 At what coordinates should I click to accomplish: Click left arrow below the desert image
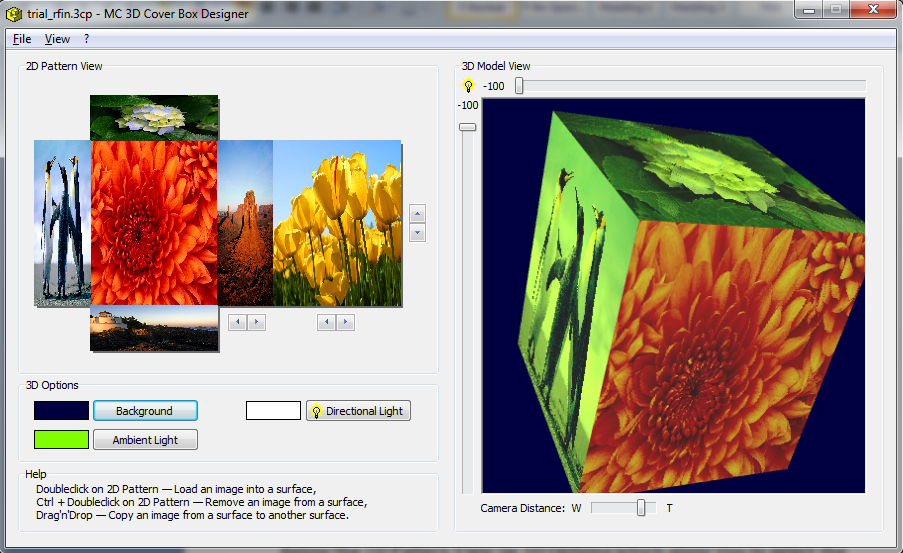[237, 322]
